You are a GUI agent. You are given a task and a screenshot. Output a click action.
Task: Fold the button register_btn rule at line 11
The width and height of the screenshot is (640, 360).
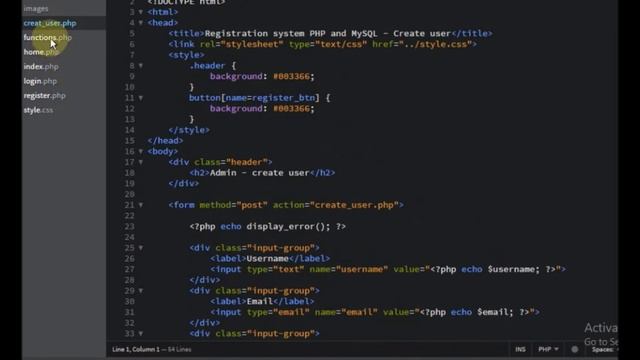141,98
